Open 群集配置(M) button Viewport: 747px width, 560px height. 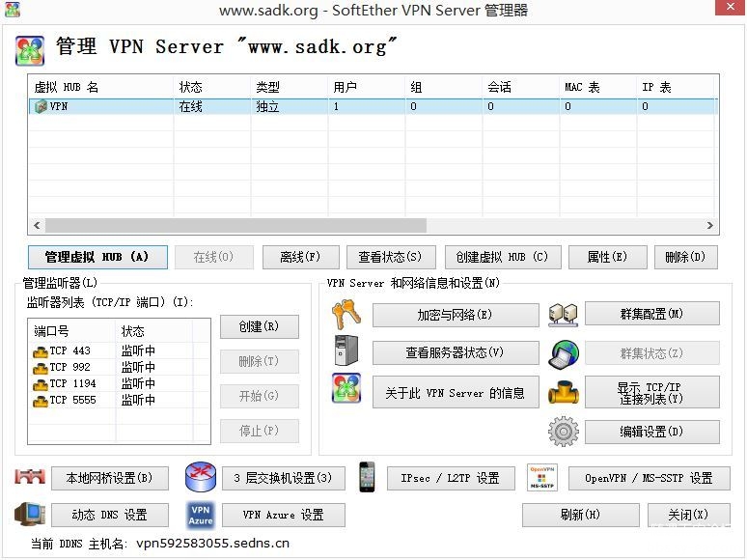651,314
